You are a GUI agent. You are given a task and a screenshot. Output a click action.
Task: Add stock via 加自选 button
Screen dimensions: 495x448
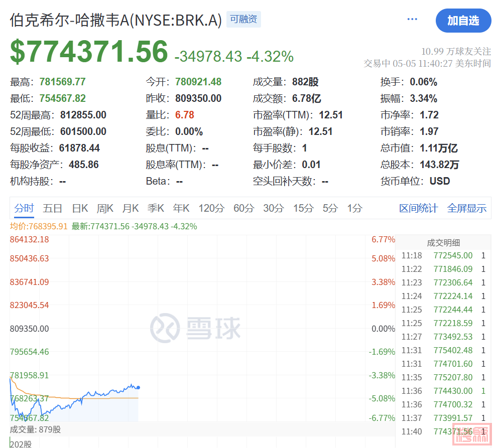463,21
